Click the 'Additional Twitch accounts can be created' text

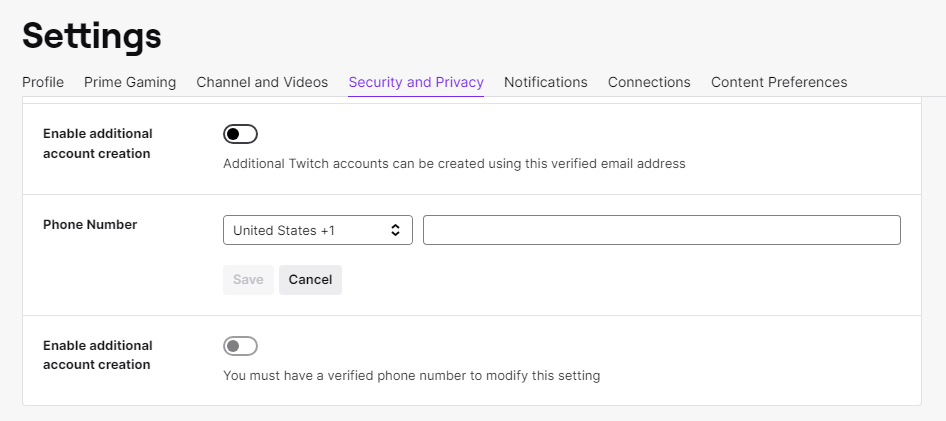tap(454, 163)
